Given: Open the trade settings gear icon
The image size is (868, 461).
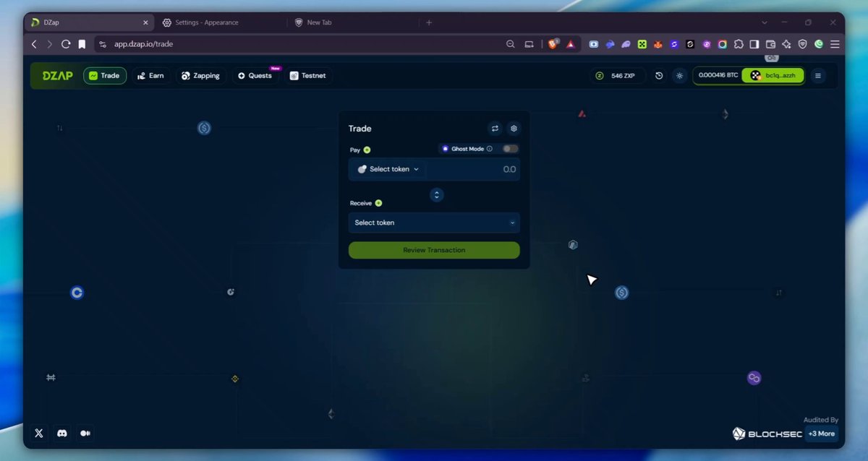Looking at the screenshot, I should click(514, 129).
